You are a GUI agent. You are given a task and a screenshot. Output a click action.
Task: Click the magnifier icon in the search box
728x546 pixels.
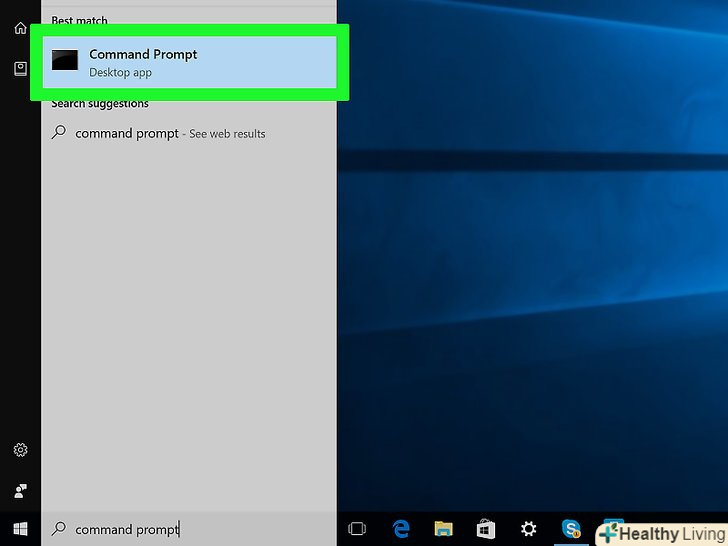[x=59, y=529]
